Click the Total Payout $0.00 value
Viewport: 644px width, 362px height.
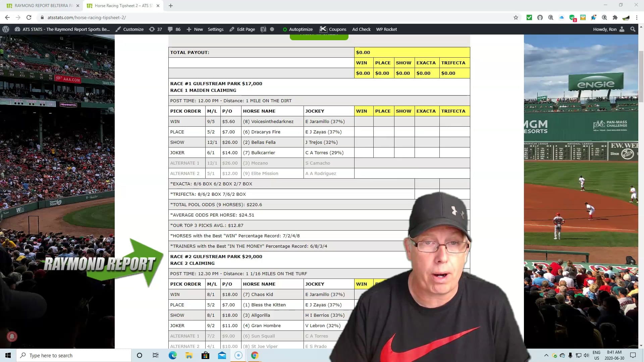363,52
